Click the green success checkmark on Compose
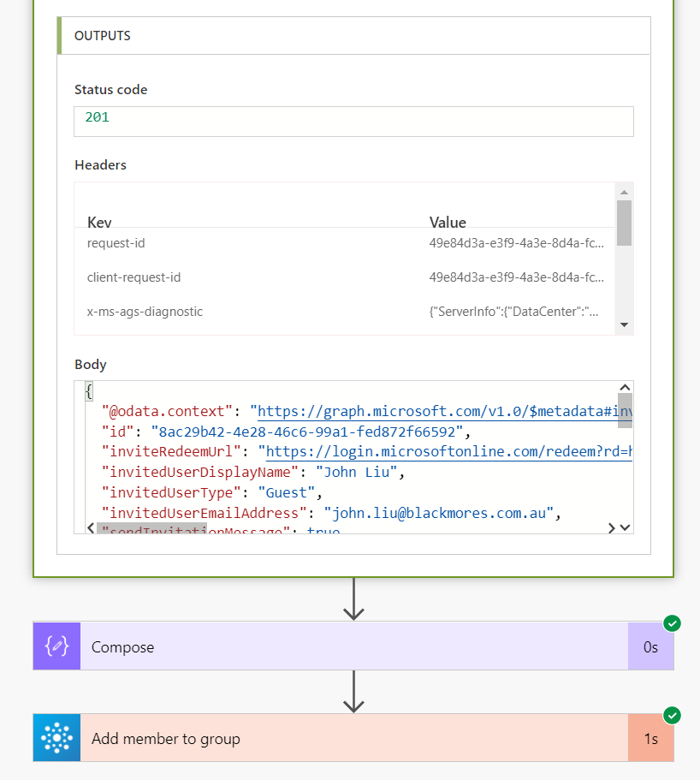700x780 pixels. coord(673,623)
